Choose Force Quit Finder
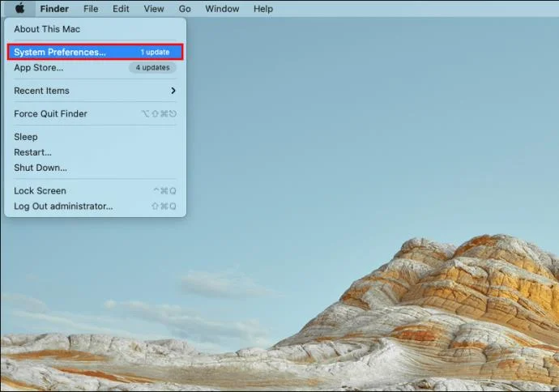This screenshot has width=559, height=392. coord(95,113)
